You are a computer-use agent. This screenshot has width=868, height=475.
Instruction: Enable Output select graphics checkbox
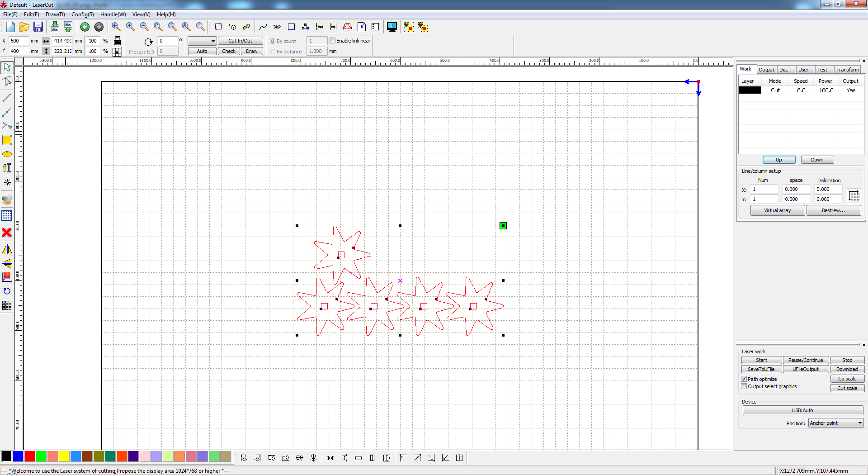(744, 386)
